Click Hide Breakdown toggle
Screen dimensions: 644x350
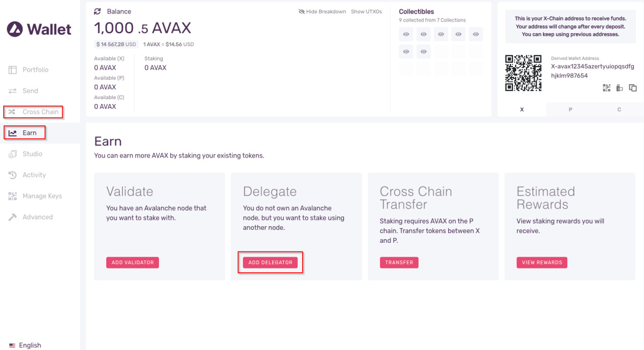pyautogui.click(x=322, y=11)
